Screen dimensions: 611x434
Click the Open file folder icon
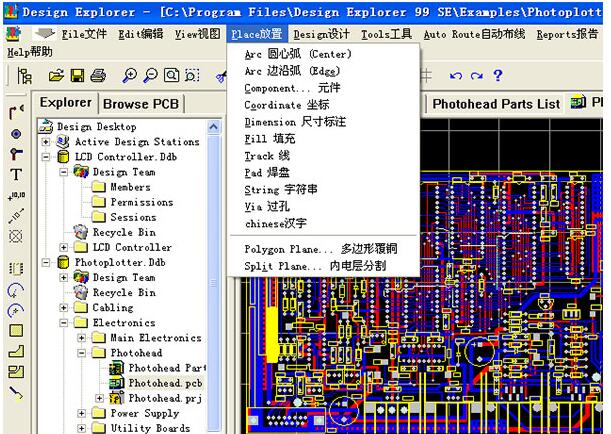[56, 76]
